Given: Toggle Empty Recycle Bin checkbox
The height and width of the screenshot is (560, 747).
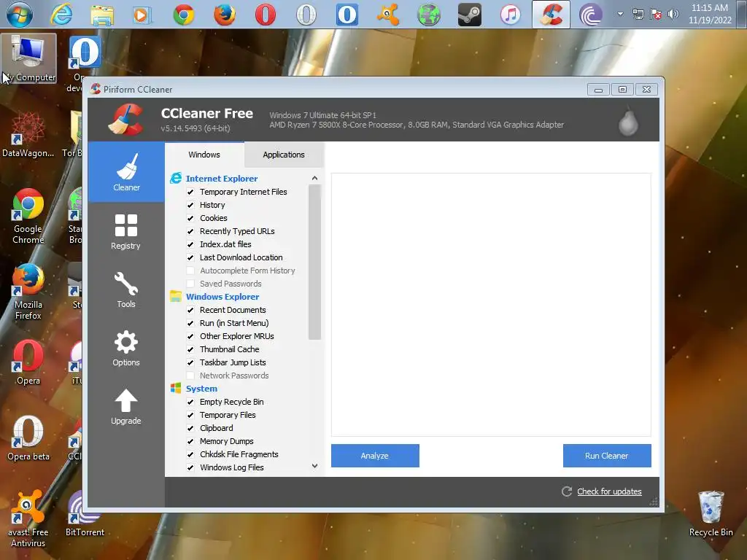Looking at the screenshot, I should tap(190, 402).
